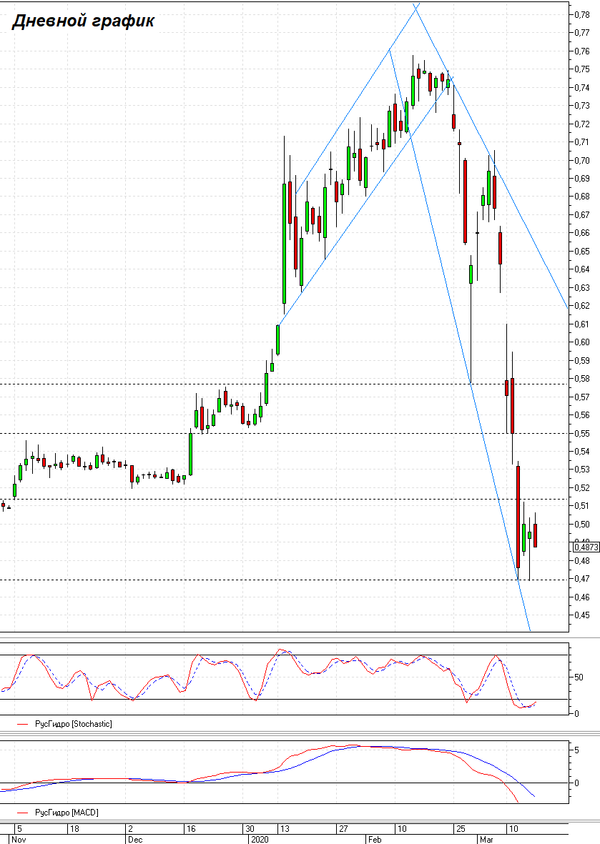Select the 0,62 price axis label
Viewport: 600px width, 844px height.
582,306
